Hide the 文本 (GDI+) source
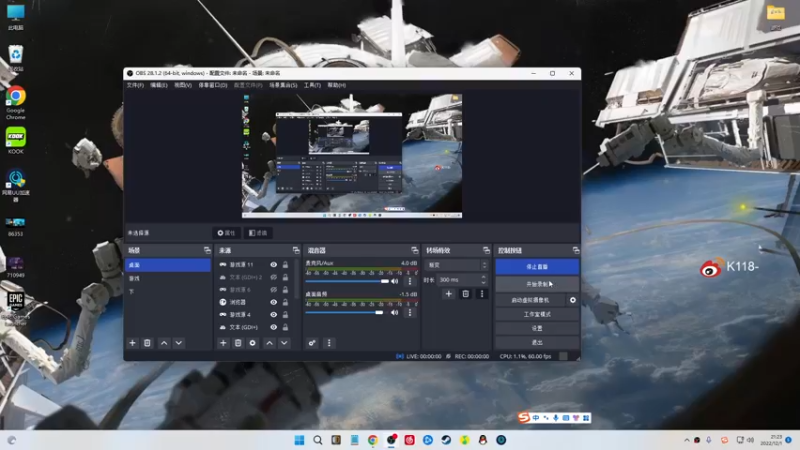This screenshot has width=800, height=450. pos(273,327)
